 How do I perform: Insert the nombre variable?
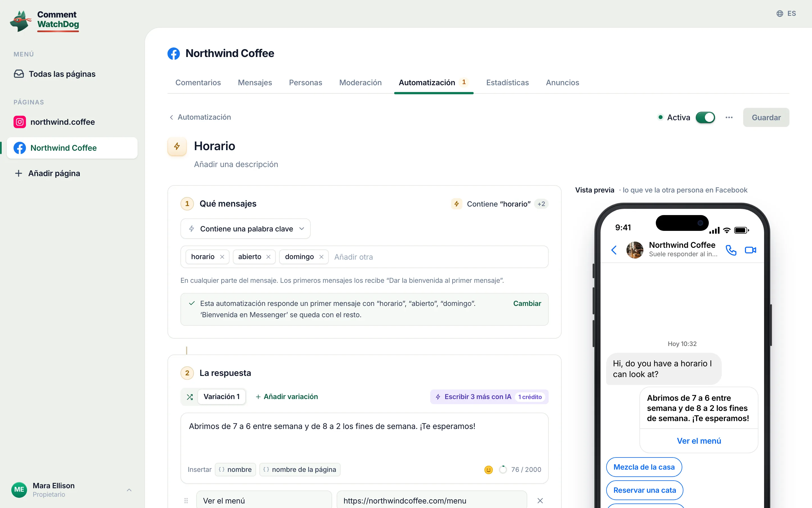[235, 469]
